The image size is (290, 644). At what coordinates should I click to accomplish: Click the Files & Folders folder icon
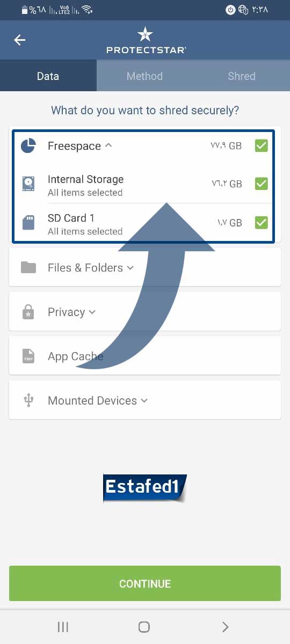28,267
